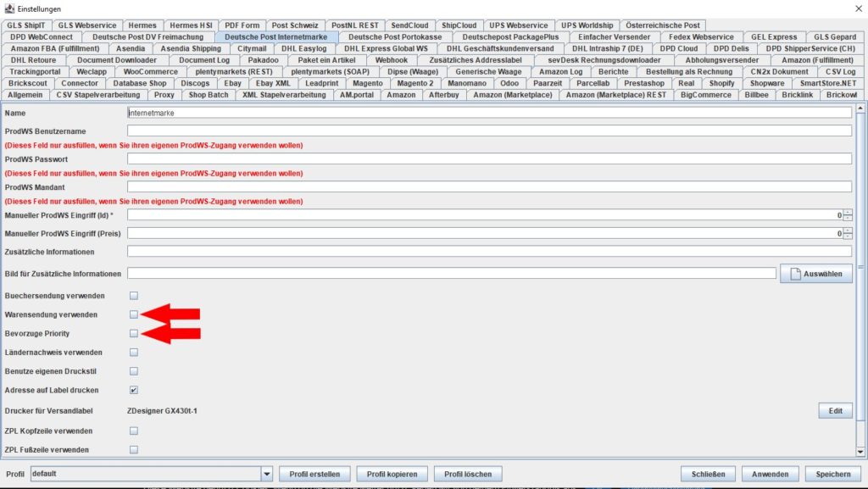The height and width of the screenshot is (489, 868).
Task: Decrease Manueller ProdWS Eingriff (Id) value
Action: (x=848, y=219)
